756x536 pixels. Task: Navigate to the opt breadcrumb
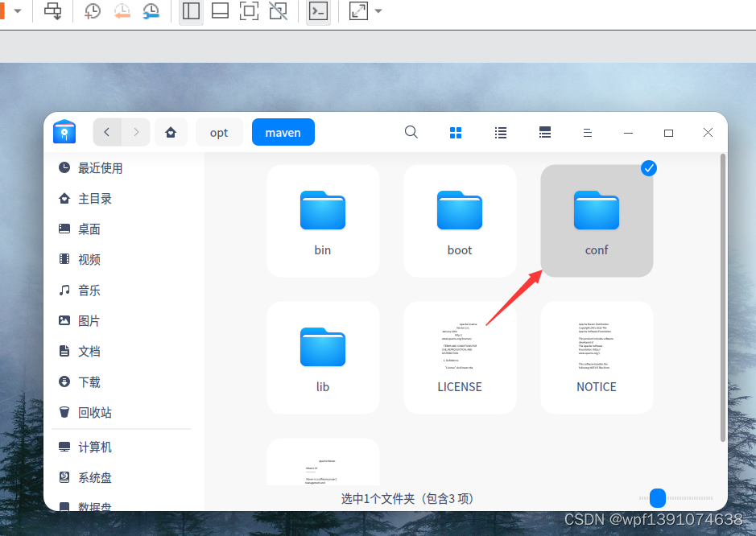tap(219, 133)
